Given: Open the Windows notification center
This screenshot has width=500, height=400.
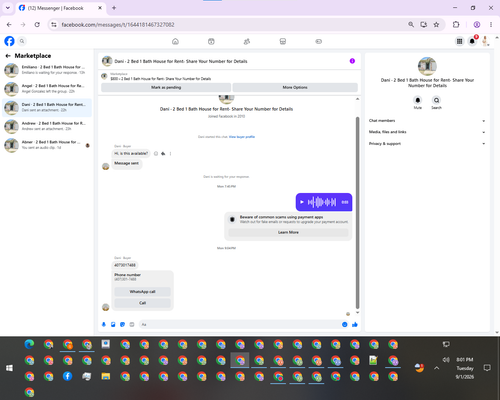Looking at the screenshot, I should (x=487, y=368).
